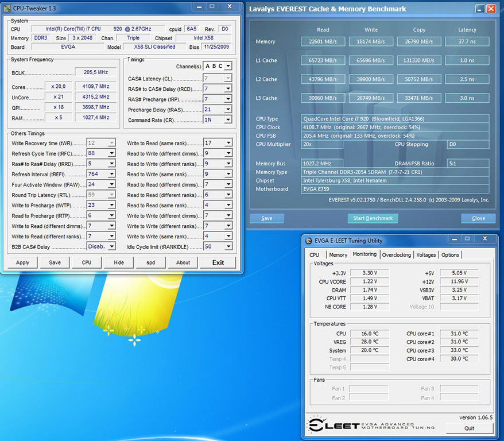Save the EVEREST benchmark results

(x=267, y=218)
